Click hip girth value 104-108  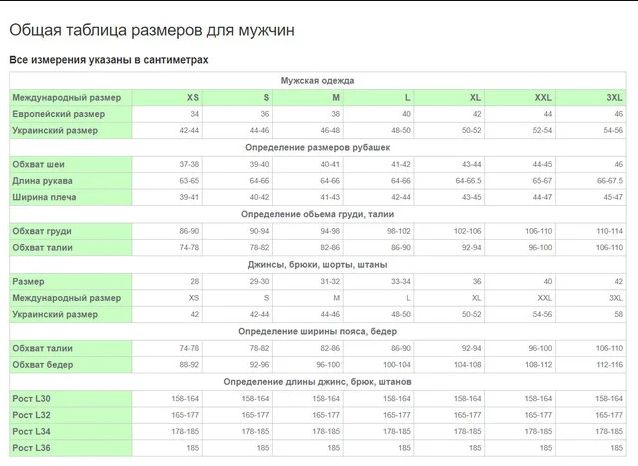(468, 365)
